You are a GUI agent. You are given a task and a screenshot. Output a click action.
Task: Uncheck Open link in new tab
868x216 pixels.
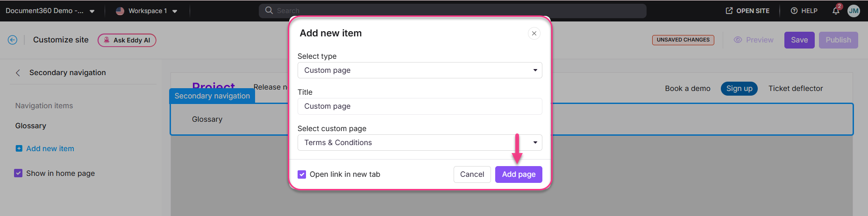302,174
